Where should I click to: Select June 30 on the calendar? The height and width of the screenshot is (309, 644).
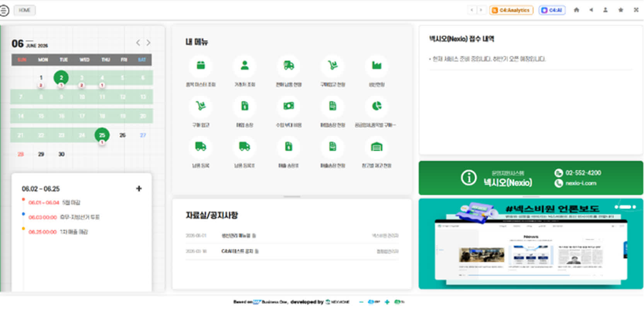(x=61, y=154)
